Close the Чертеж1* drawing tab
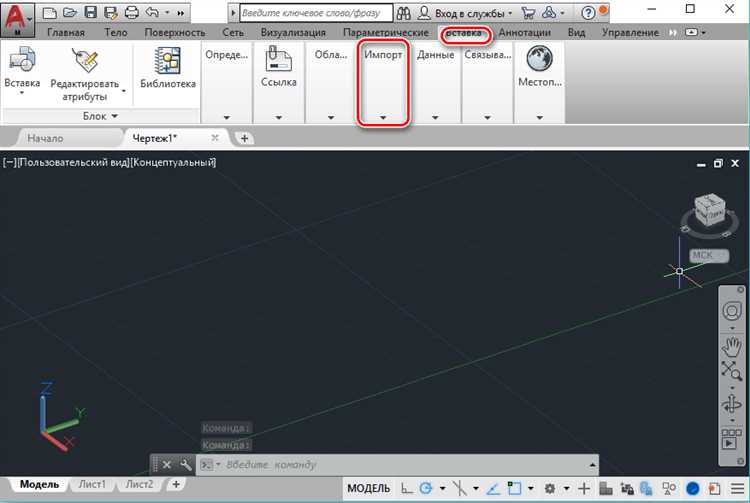750x503 pixels. [215, 138]
